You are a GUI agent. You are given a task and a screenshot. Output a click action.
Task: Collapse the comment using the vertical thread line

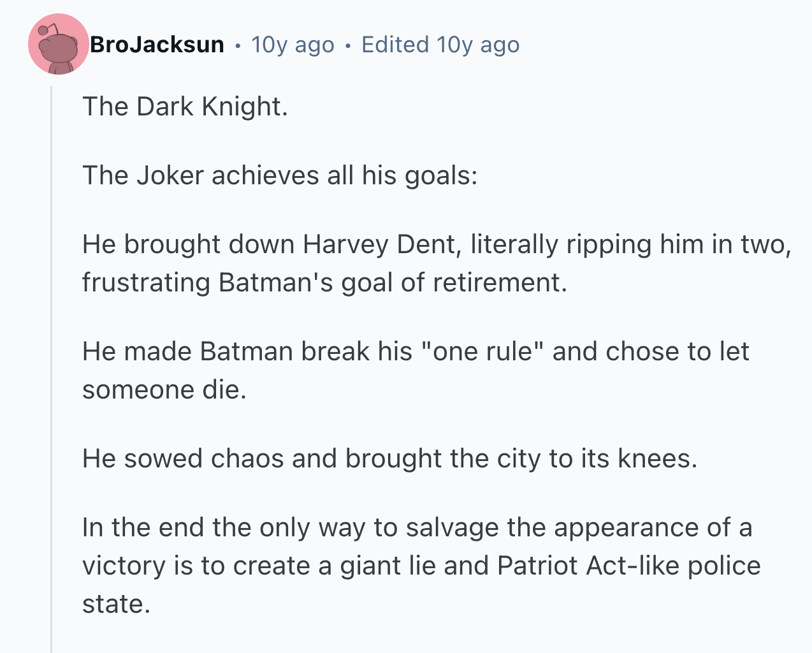(x=52, y=370)
